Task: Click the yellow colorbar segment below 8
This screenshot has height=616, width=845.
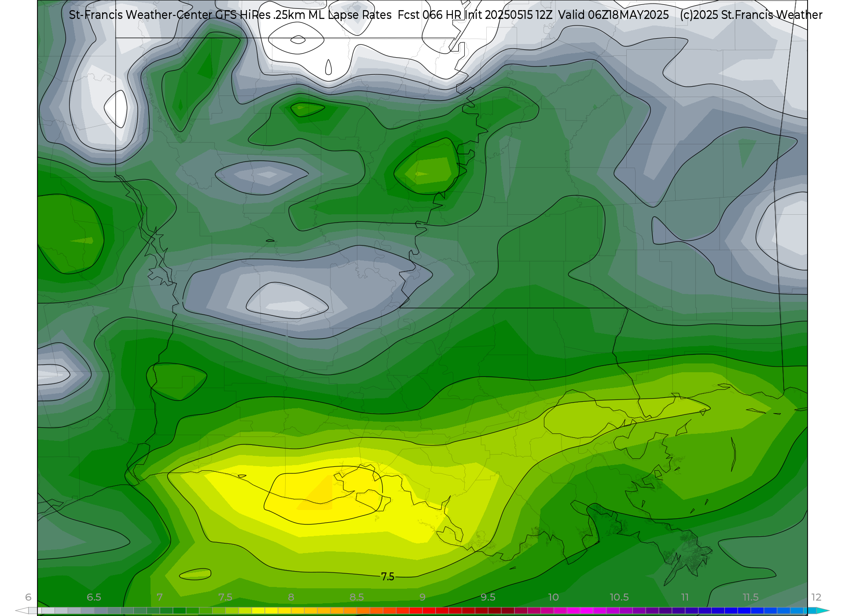Action: [285, 611]
